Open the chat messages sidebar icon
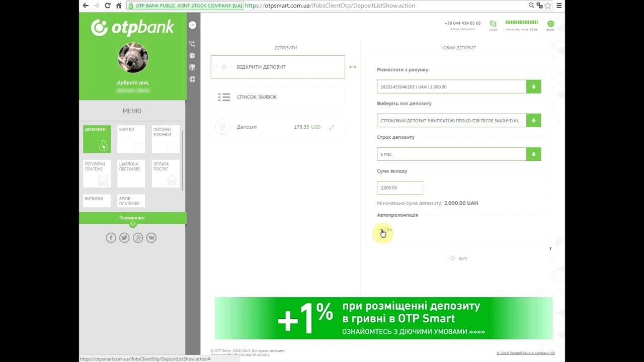This screenshot has width=644, height=362. [192, 44]
